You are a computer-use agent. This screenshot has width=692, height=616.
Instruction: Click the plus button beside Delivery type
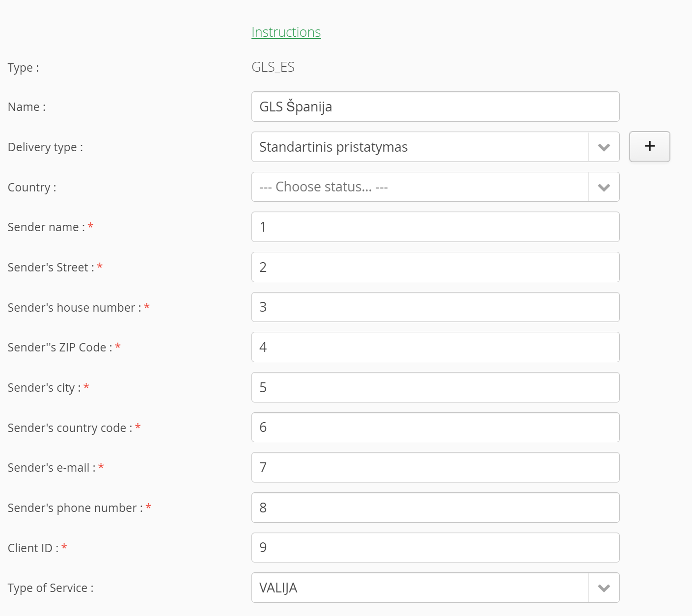tap(650, 146)
